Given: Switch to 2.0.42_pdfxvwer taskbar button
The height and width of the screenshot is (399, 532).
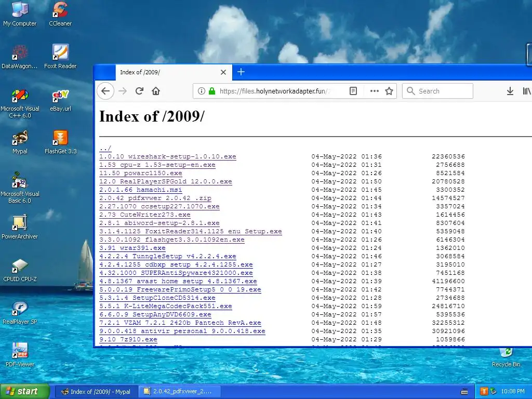Looking at the screenshot, I should pos(180,392).
